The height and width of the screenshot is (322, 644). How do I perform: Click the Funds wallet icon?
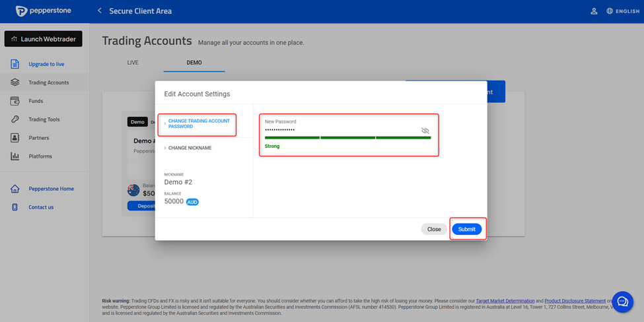[x=15, y=101]
